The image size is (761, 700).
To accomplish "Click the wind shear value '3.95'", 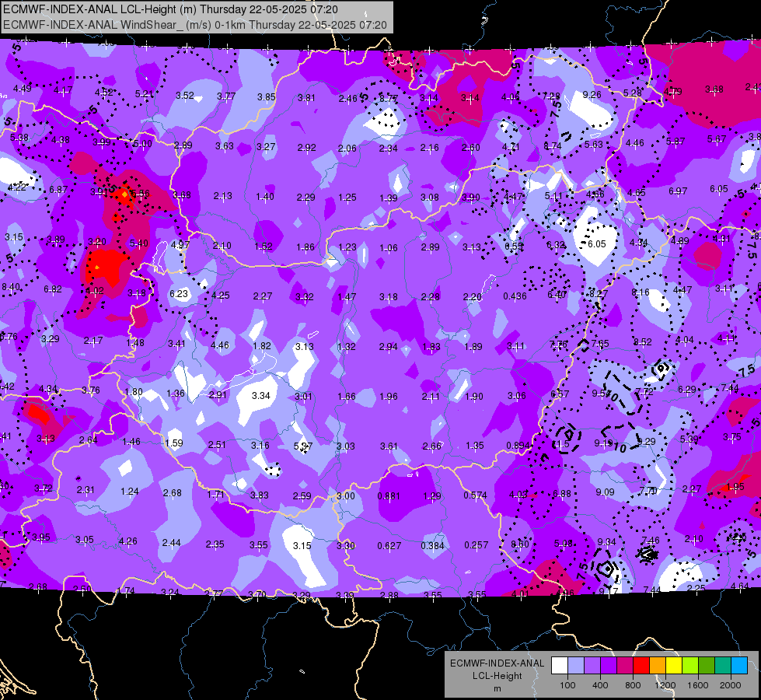I will [x=41, y=537].
